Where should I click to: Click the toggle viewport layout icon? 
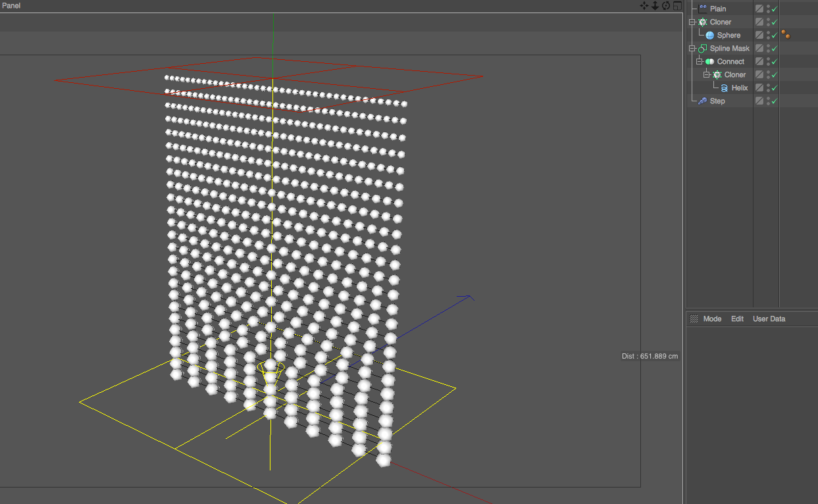677,5
